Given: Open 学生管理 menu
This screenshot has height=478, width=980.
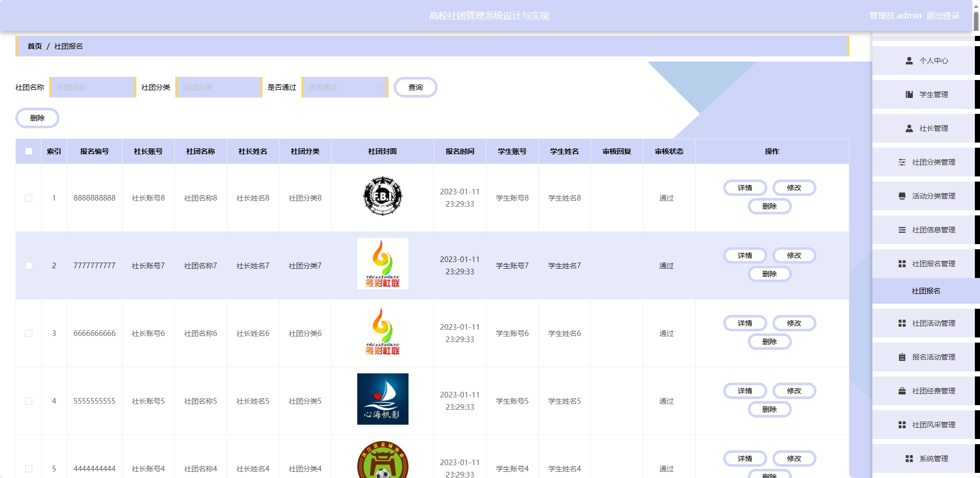Looking at the screenshot, I should click(926, 94).
